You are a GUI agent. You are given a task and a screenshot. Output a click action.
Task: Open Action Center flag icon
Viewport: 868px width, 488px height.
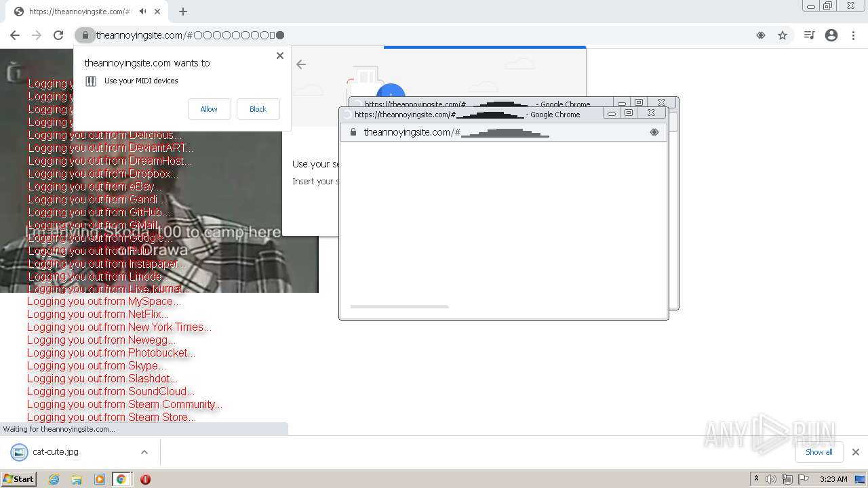[804, 479]
